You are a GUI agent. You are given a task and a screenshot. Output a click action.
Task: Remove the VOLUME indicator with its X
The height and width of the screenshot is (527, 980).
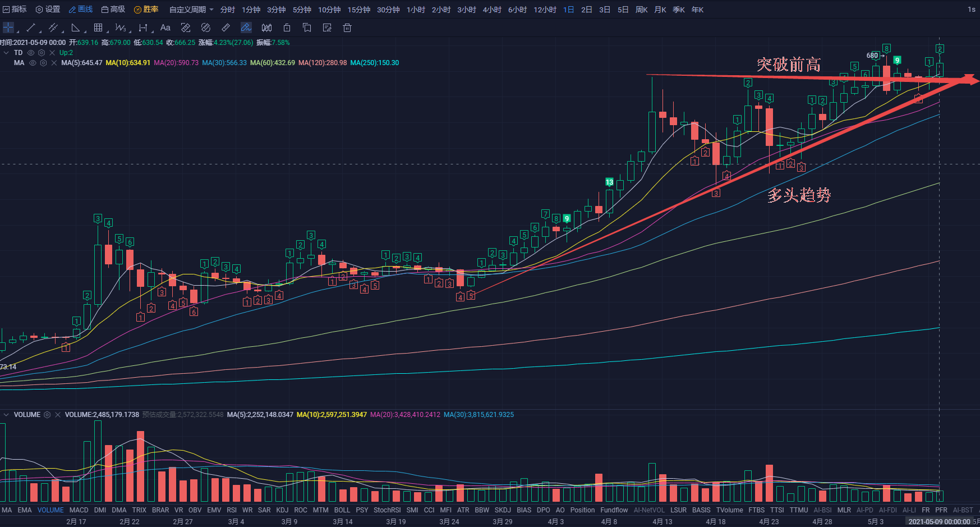point(58,415)
